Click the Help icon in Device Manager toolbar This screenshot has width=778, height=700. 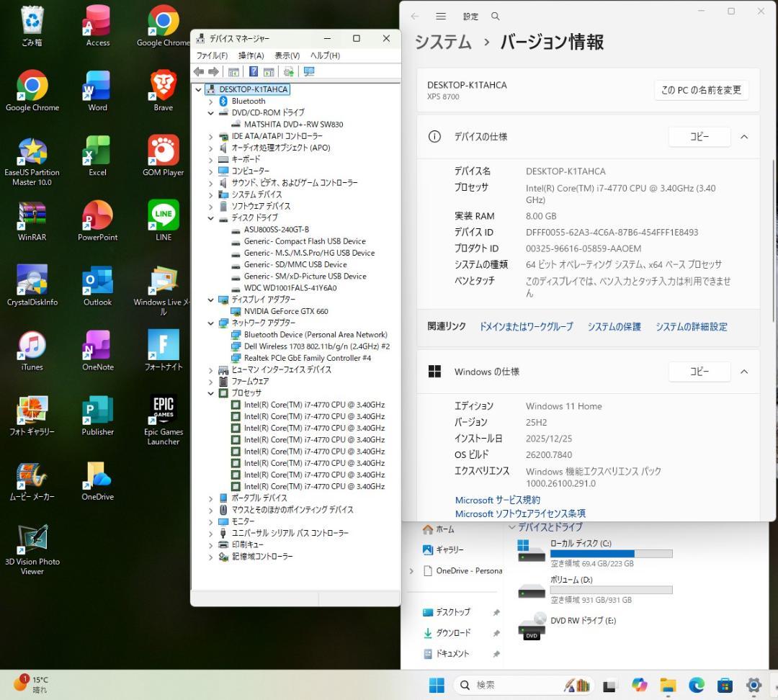(253, 72)
